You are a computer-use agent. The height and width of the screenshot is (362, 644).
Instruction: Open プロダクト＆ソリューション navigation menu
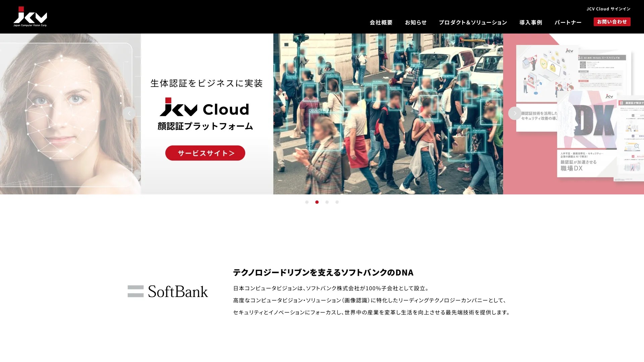pos(473,22)
